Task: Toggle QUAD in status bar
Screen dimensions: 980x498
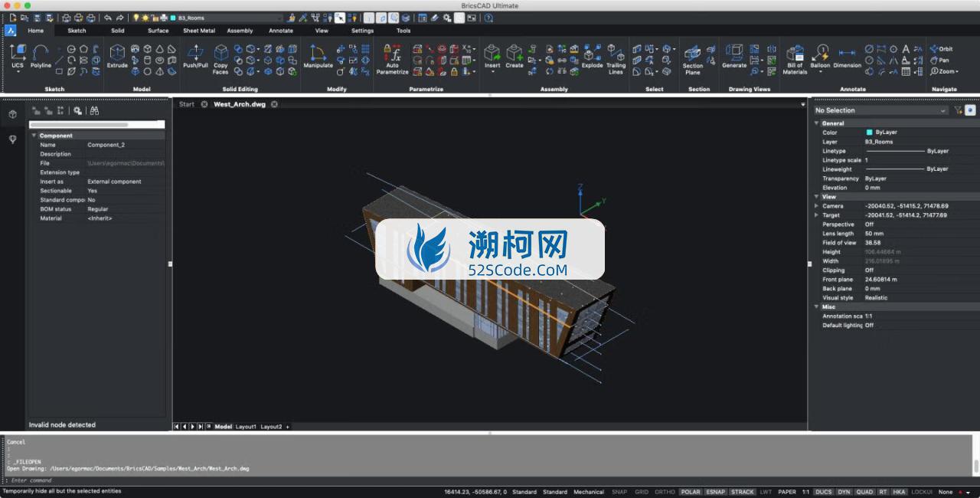Action: pyautogui.click(x=865, y=492)
